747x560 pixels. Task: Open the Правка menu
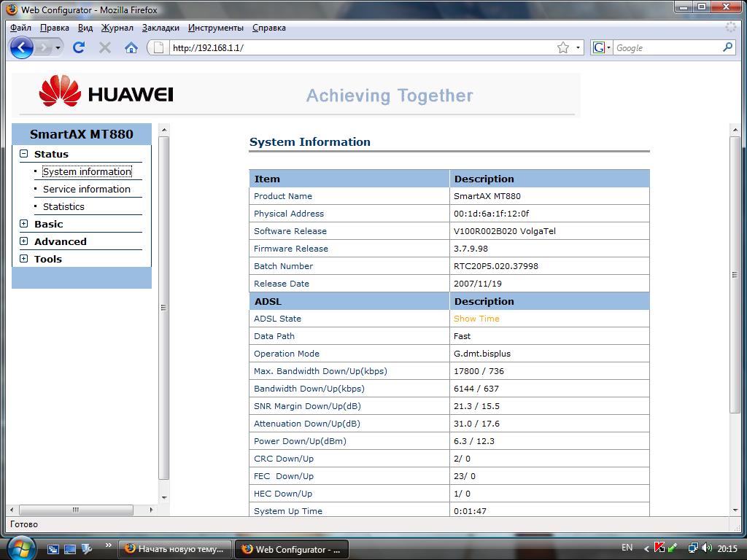tap(54, 28)
